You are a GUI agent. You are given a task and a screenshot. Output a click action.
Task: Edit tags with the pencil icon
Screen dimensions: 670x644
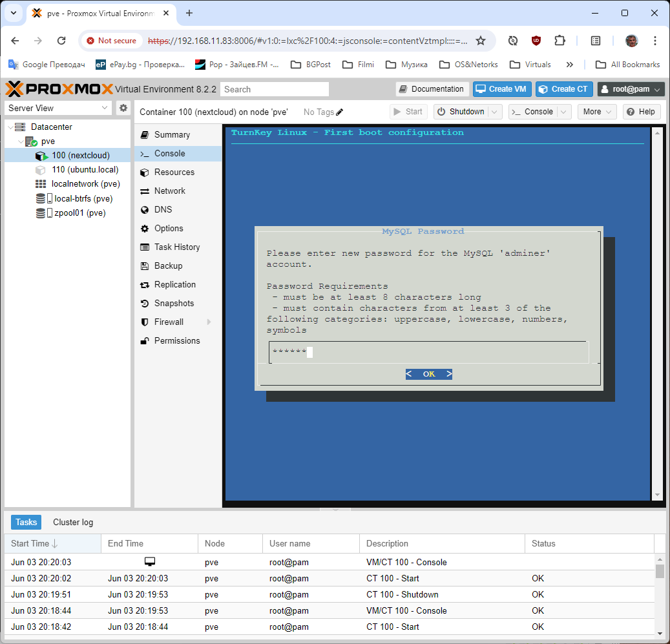point(340,112)
